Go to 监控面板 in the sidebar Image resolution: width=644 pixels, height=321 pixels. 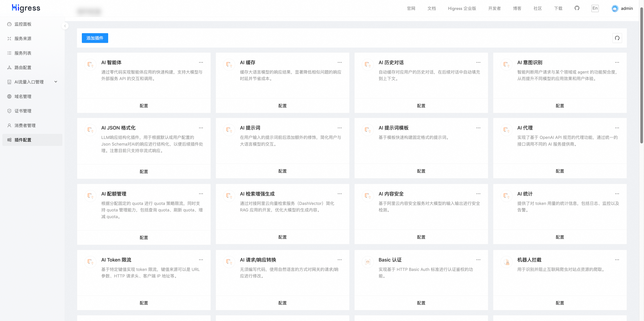pyautogui.click(x=23, y=24)
